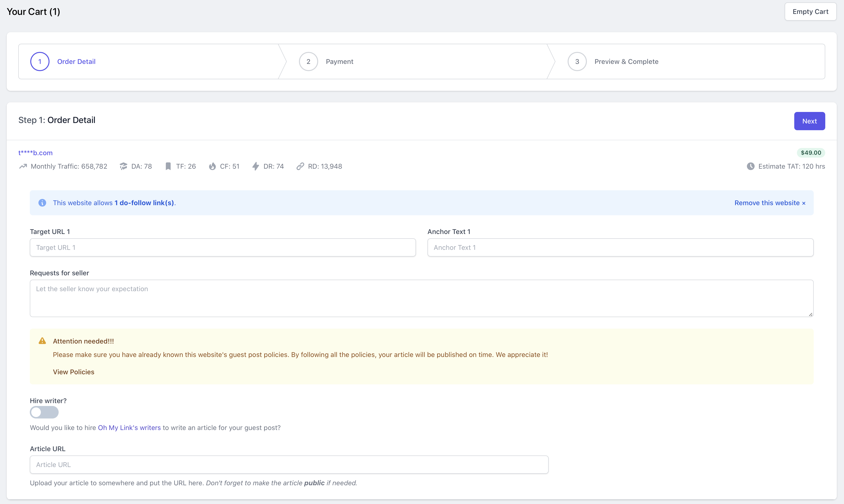Viewport: 844px width, 504px height.
Task: Focus the Anchor Text 1 input field
Action: click(620, 248)
